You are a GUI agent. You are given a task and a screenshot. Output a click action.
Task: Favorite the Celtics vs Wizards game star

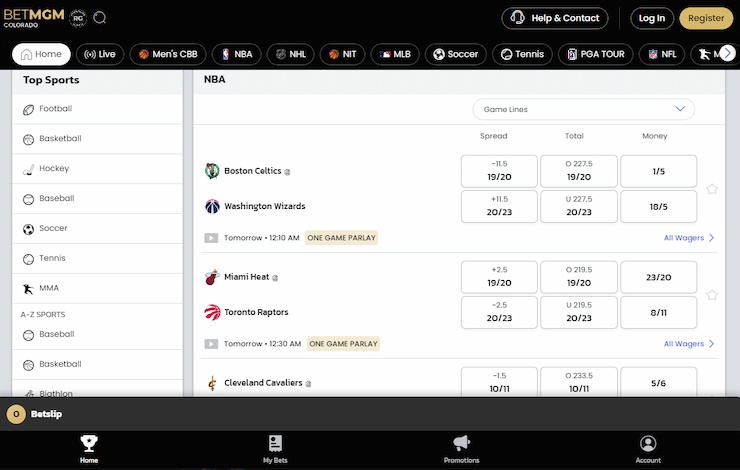click(712, 189)
